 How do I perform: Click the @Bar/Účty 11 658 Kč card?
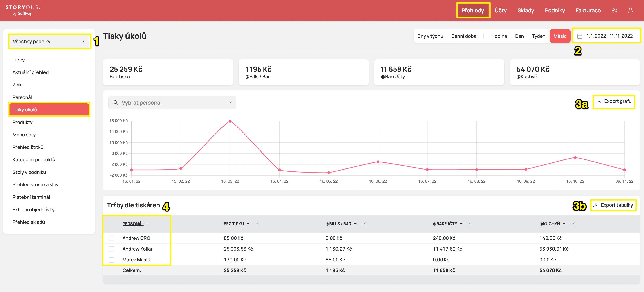point(439,72)
